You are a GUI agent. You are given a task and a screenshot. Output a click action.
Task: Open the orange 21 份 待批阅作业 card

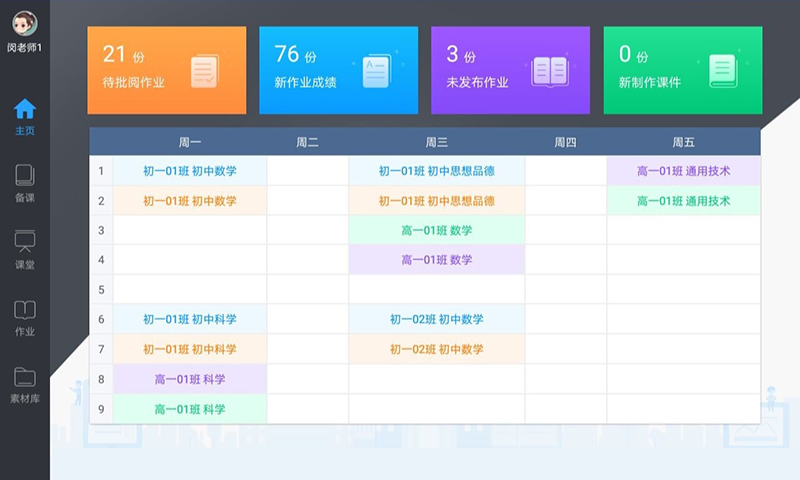click(x=166, y=70)
